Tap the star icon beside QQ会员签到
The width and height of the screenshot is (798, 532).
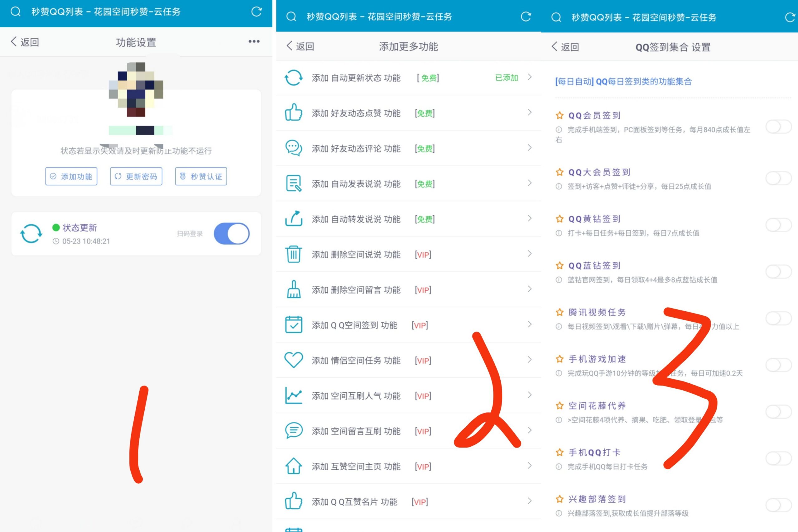560,115
